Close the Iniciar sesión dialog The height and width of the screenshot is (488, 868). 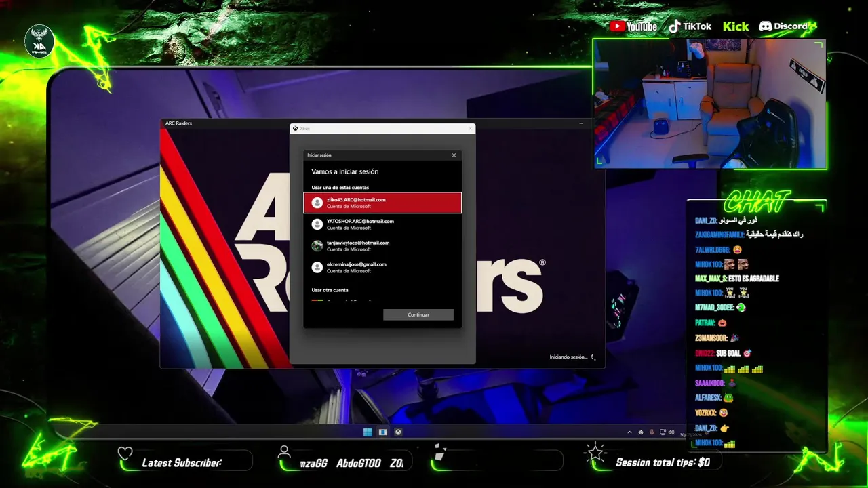[454, 155]
